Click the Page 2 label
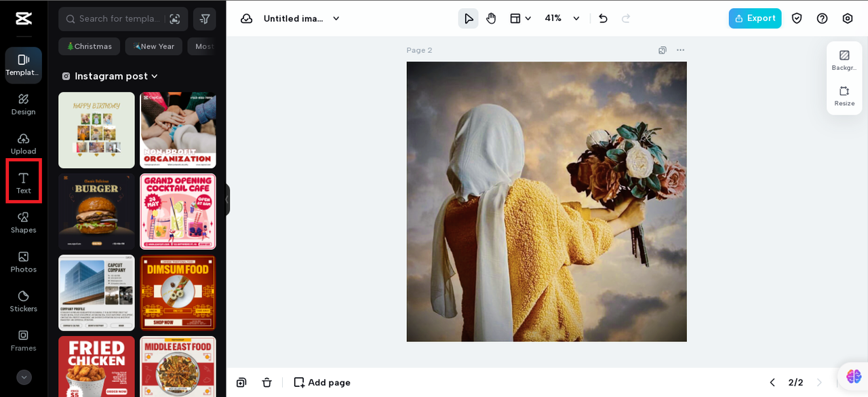The image size is (868, 397). [x=419, y=50]
